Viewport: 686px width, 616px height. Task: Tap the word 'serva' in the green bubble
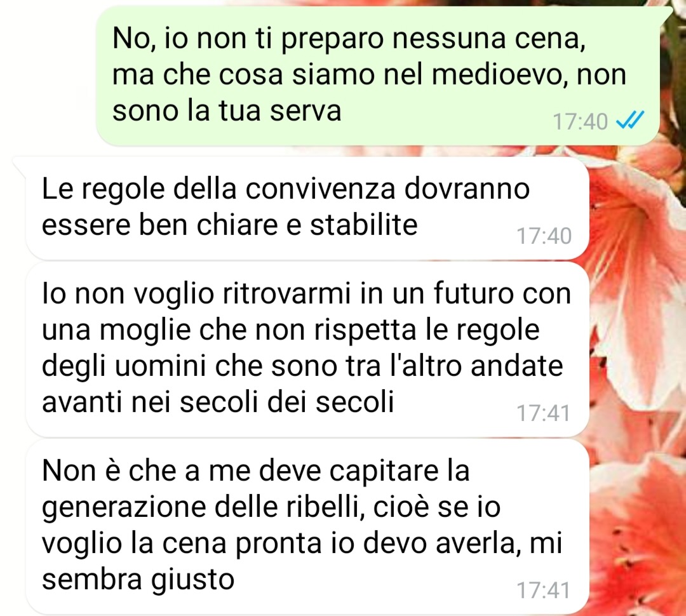pos(306,110)
